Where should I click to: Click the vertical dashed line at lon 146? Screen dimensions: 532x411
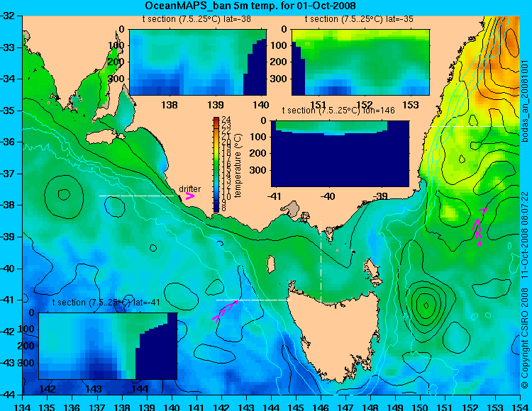(x=321, y=261)
